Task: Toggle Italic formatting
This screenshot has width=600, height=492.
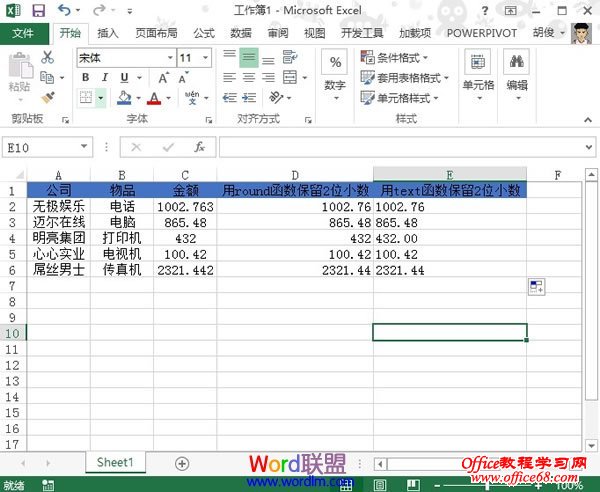Action: [104, 77]
